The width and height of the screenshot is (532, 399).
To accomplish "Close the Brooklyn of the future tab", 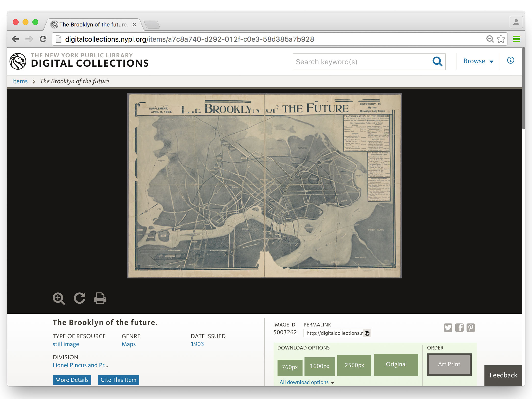I will [134, 25].
